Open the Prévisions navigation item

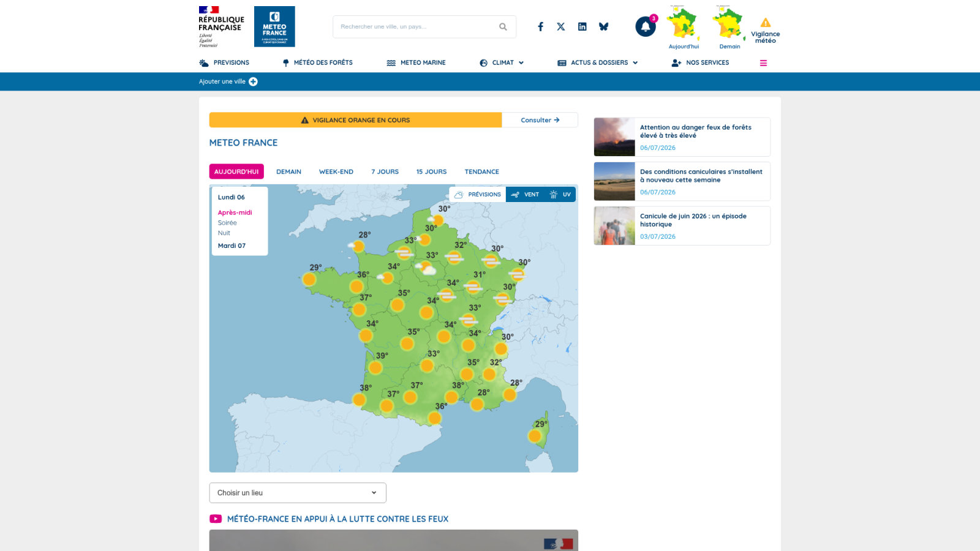coord(224,63)
